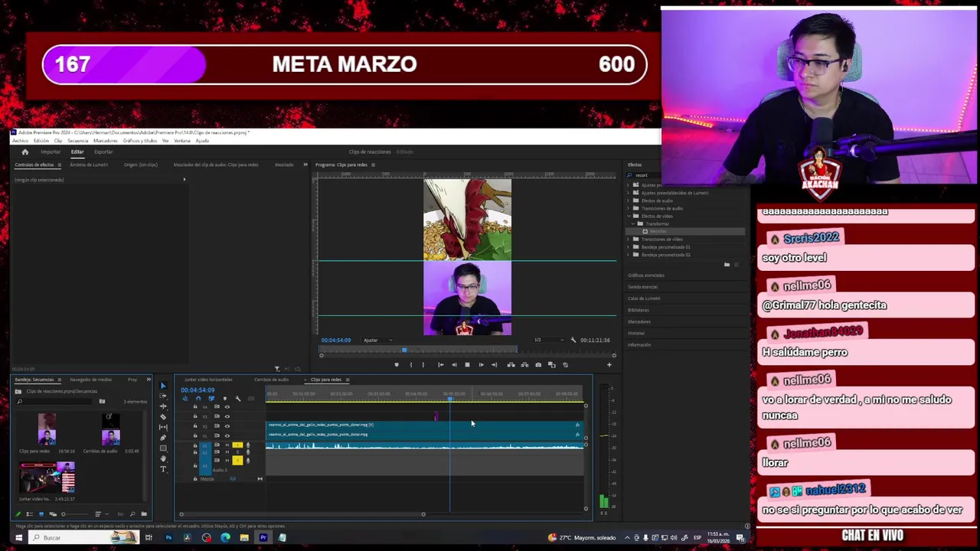This screenshot has width=980, height=551.
Task: Toggle V2 track output eye
Action: pyautogui.click(x=227, y=426)
